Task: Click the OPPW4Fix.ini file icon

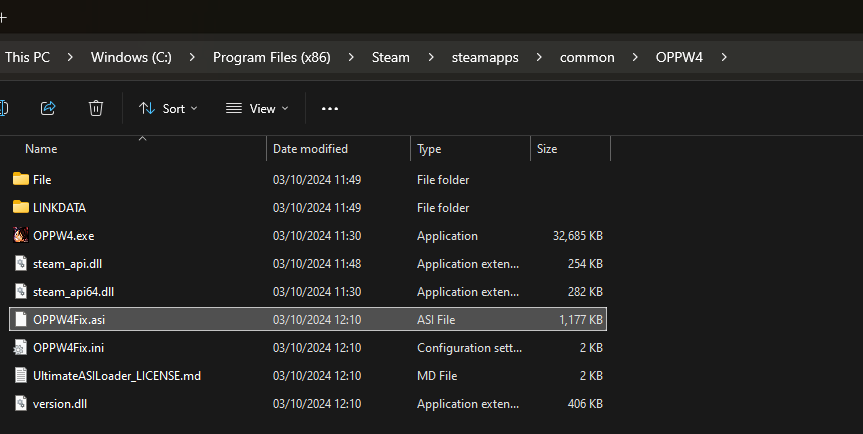Action: pyautogui.click(x=21, y=348)
